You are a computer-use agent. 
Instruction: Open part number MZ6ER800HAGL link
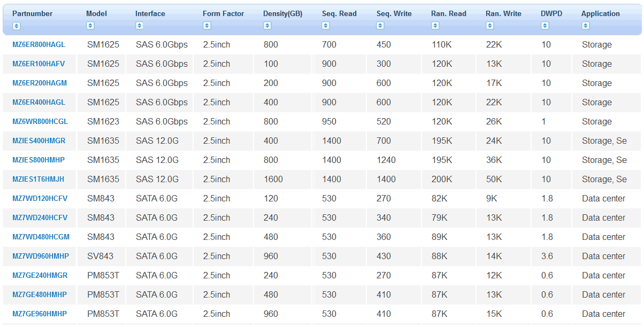[39, 45]
